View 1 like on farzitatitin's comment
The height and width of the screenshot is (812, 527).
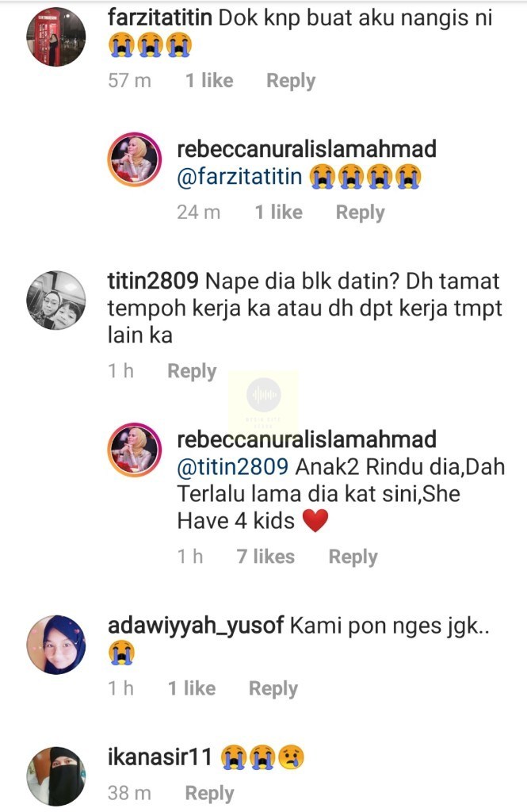(x=209, y=81)
